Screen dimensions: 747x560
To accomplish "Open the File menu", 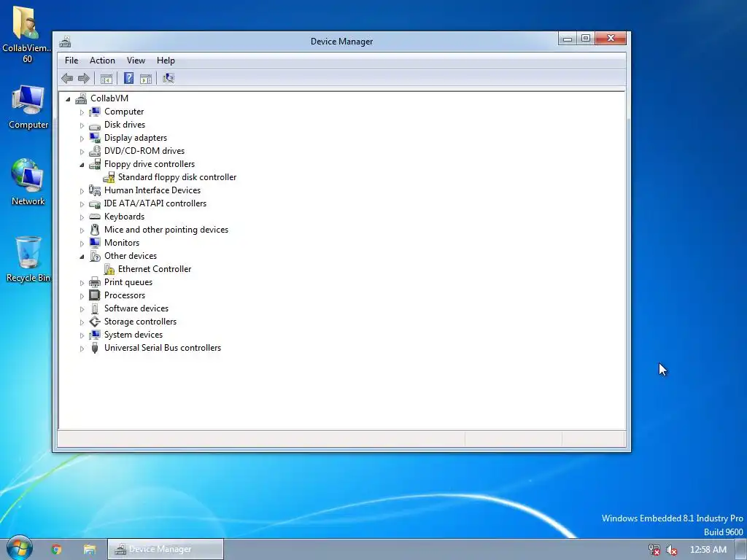I will pos(71,61).
